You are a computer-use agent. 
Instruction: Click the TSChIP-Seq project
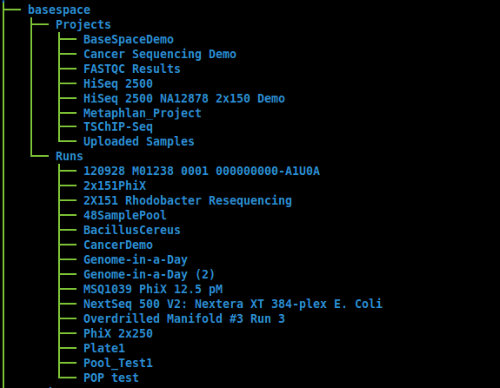tap(118, 127)
